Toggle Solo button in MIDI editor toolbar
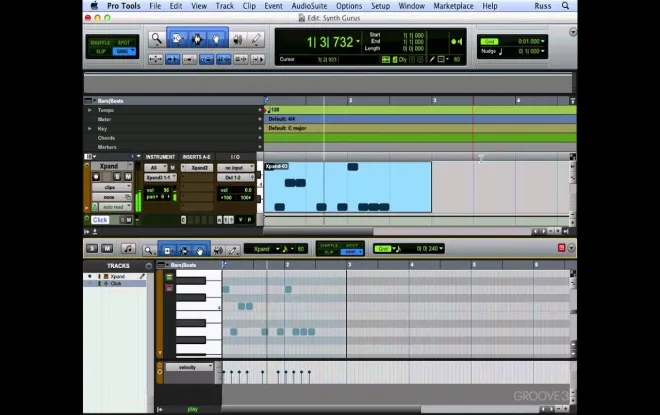This screenshot has height=415, width=660. pos(92,249)
